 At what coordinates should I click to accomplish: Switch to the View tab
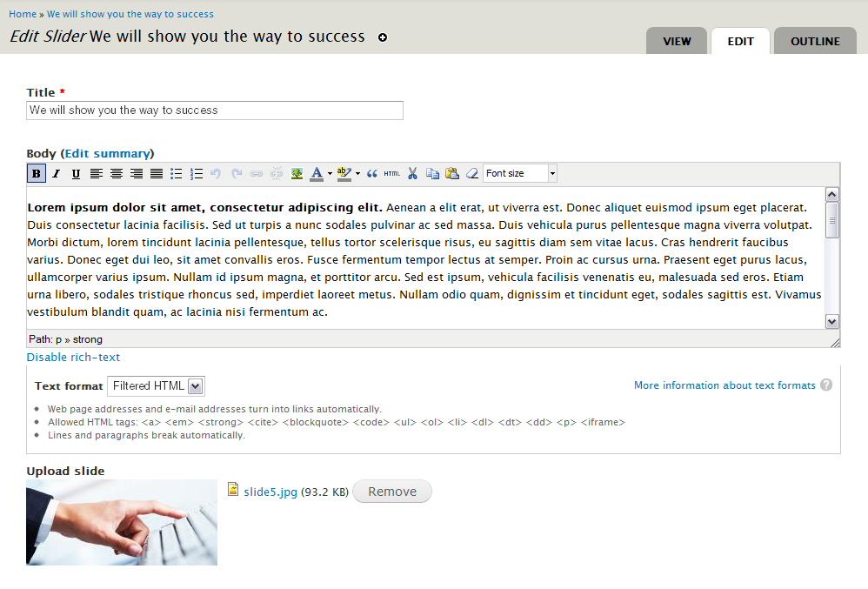click(677, 41)
